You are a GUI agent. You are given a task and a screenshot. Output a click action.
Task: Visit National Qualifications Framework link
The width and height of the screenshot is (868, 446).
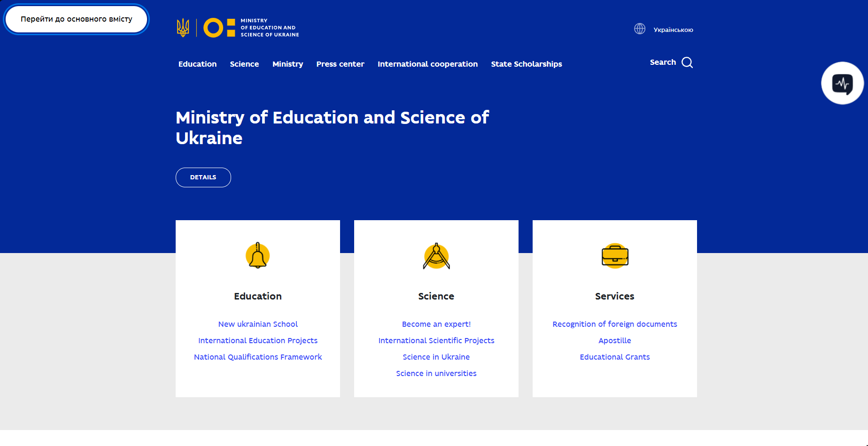(258, 357)
